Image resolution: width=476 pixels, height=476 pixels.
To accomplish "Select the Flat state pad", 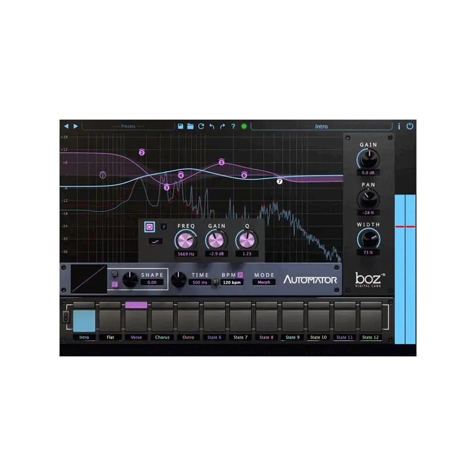I will point(110,321).
